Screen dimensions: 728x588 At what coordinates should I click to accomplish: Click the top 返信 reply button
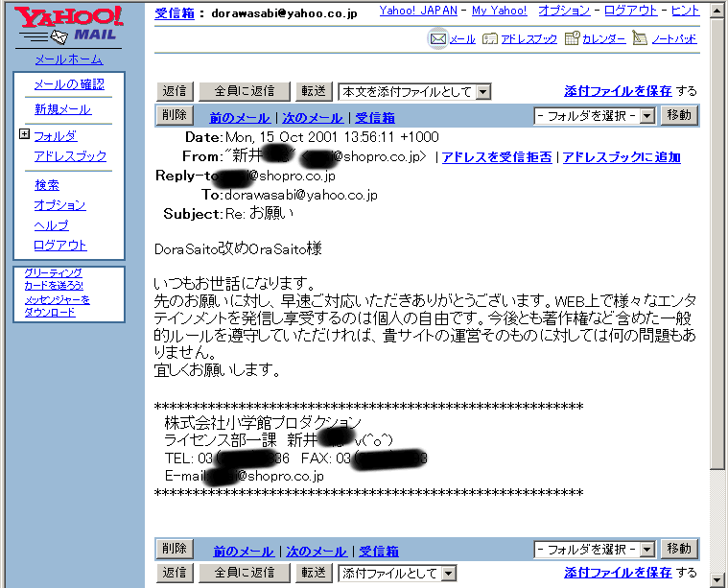point(175,91)
